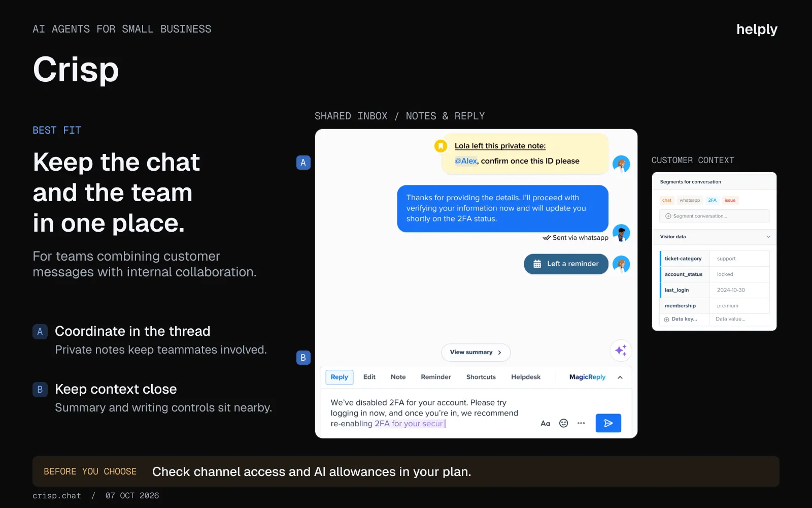Open the Shortcuts tab
812x508 pixels.
point(481,377)
